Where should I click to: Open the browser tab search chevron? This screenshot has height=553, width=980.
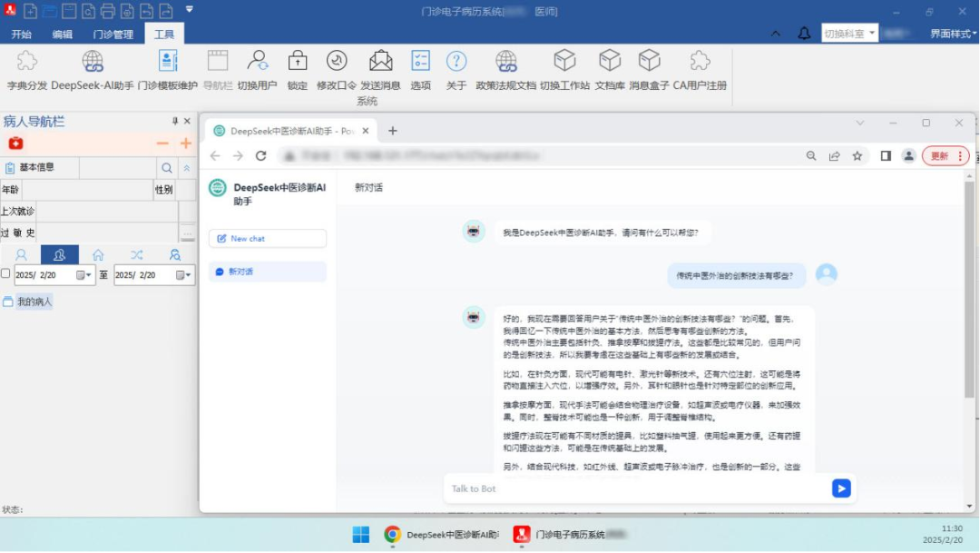click(860, 123)
